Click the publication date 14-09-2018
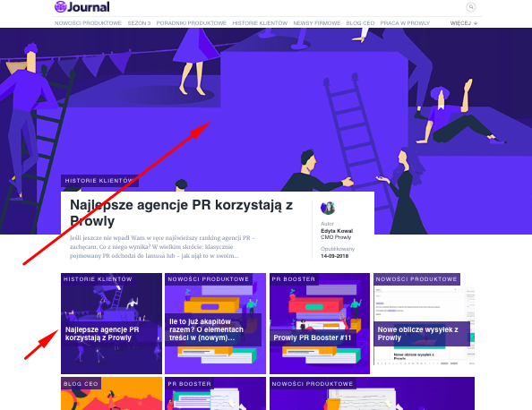 335,256
